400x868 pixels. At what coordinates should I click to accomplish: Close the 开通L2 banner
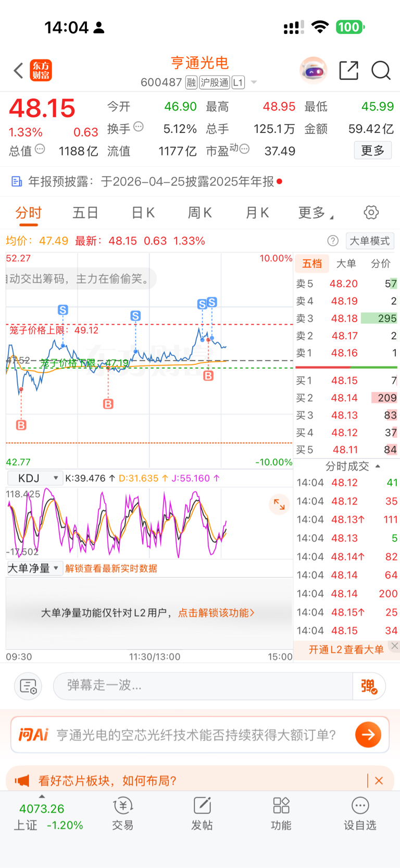coord(395,645)
